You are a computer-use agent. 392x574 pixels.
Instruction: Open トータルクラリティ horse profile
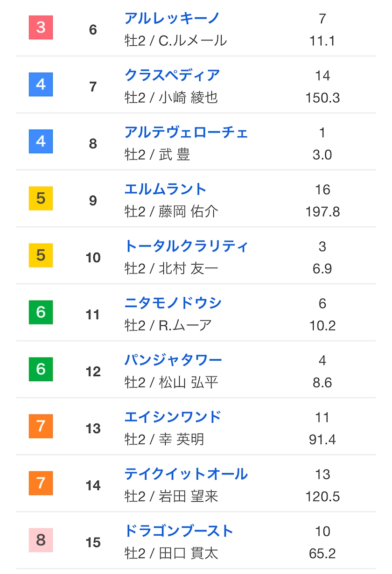(x=186, y=246)
